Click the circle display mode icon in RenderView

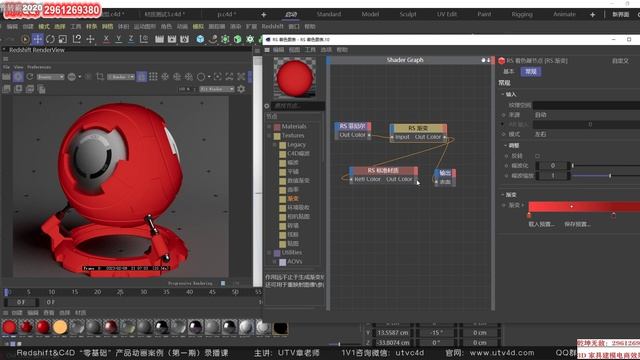pos(201,77)
